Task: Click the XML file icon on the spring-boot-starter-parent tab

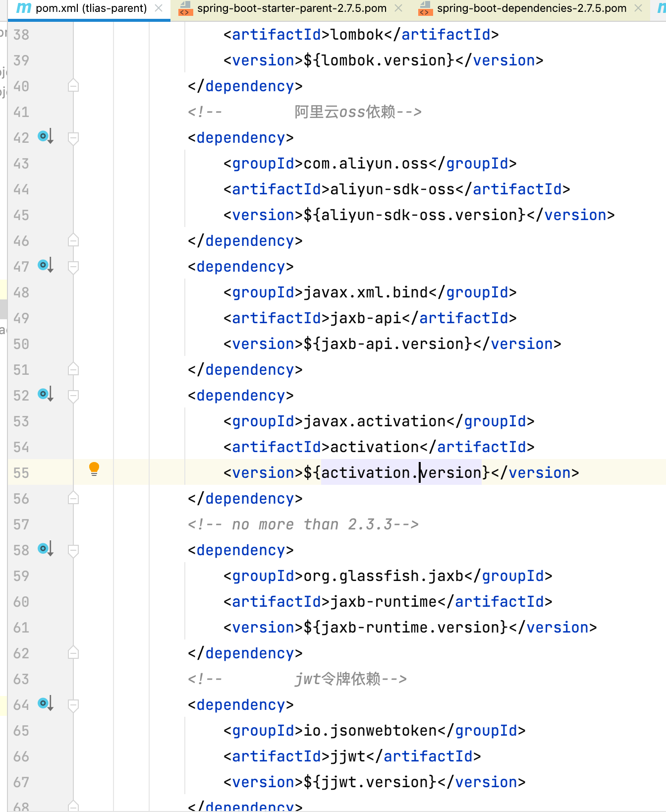Action: coord(185,8)
